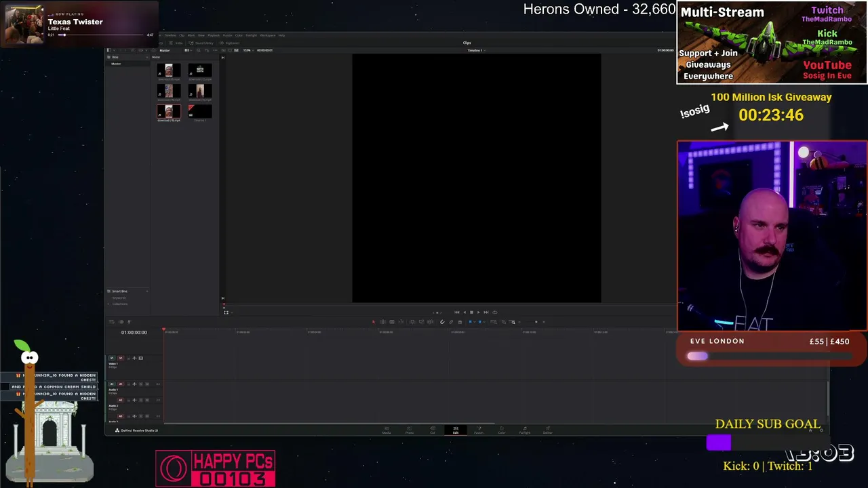
Task: Select the Selection Mode arrow tool
Action: pos(373,322)
